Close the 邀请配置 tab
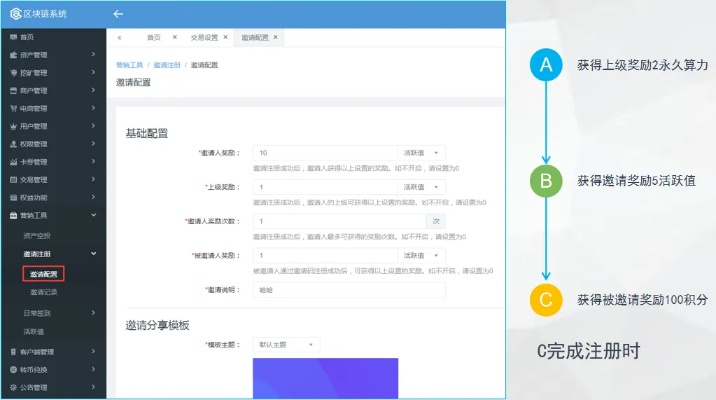The width and height of the screenshot is (716, 400). pos(276,37)
